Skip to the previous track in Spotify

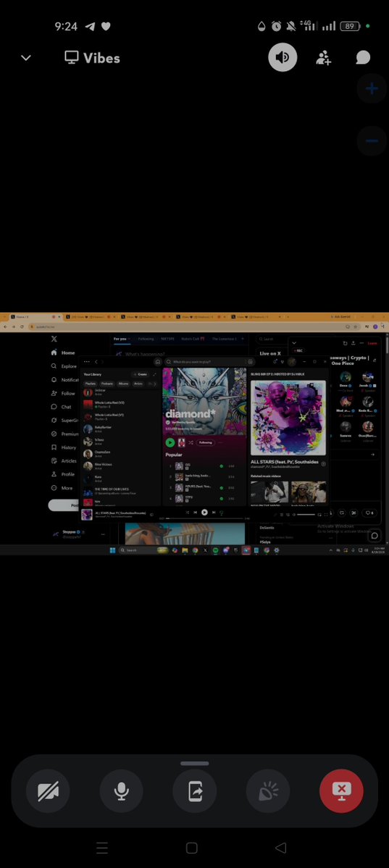click(195, 512)
